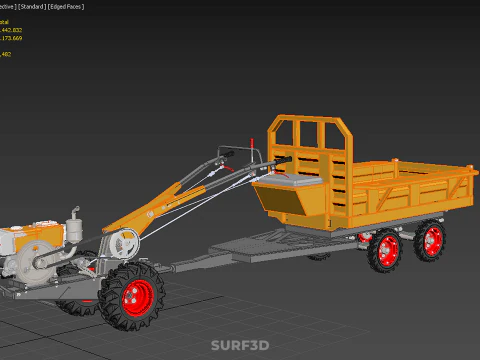Select the '.442.832' statistics value
This screenshot has width=480, height=360.
point(11,30)
